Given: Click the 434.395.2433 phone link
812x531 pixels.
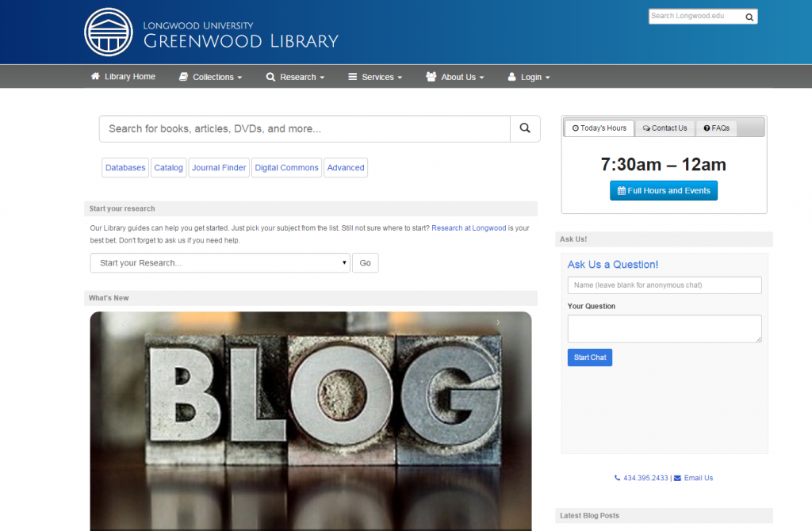Looking at the screenshot, I should coord(645,478).
